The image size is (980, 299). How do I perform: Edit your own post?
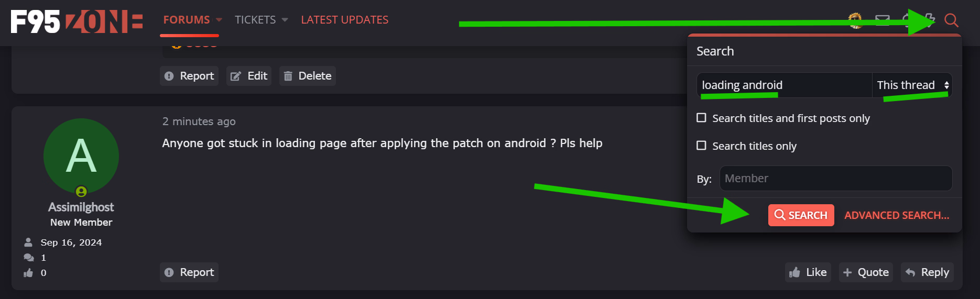coord(249,76)
